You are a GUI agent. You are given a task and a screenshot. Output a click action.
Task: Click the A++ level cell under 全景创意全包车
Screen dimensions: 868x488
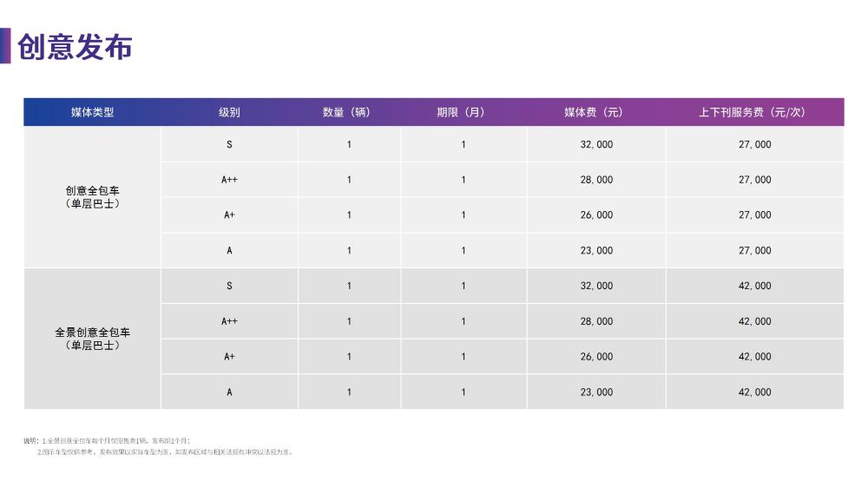point(229,321)
